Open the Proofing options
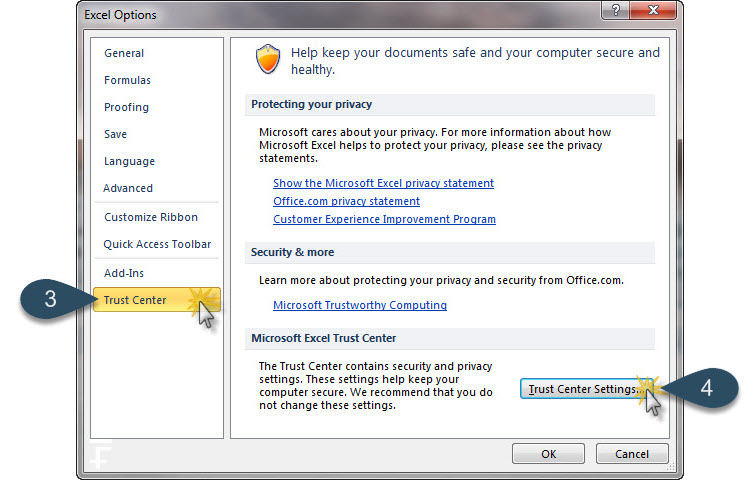 click(126, 107)
